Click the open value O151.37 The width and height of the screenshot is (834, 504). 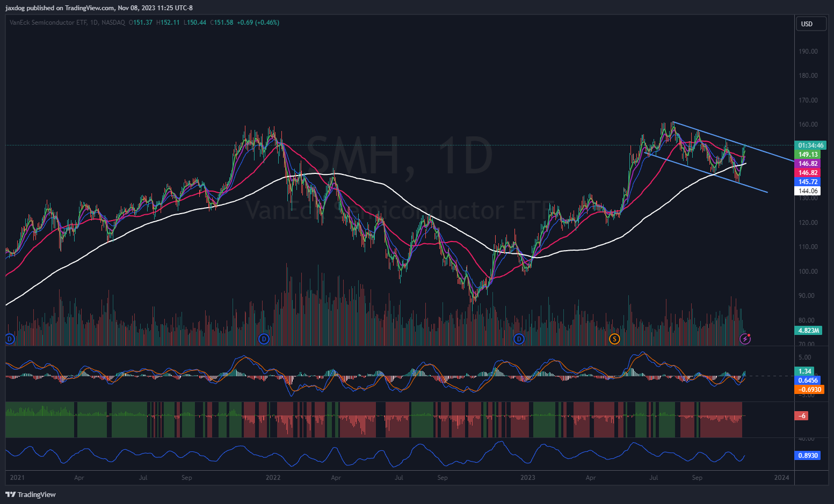click(141, 23)
